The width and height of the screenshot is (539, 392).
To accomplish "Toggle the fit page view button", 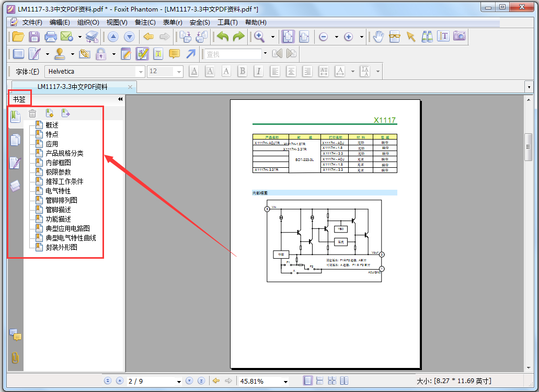I will point(288,37).
